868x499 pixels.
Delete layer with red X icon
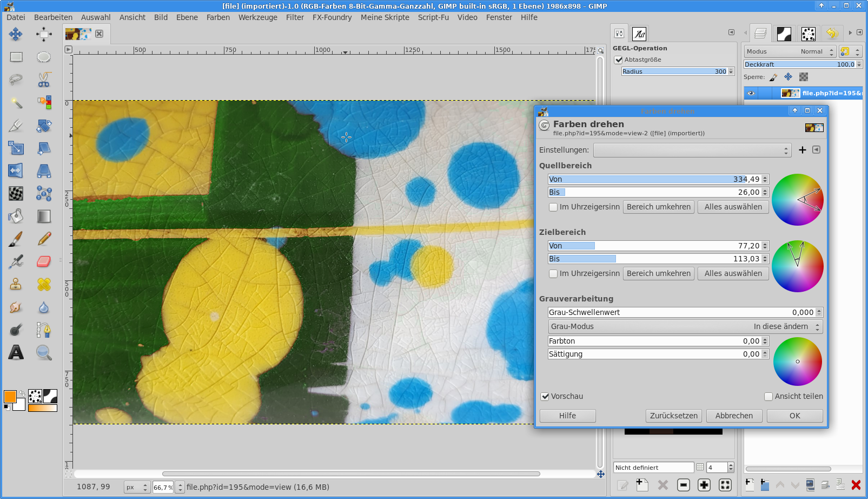(856, 485)
